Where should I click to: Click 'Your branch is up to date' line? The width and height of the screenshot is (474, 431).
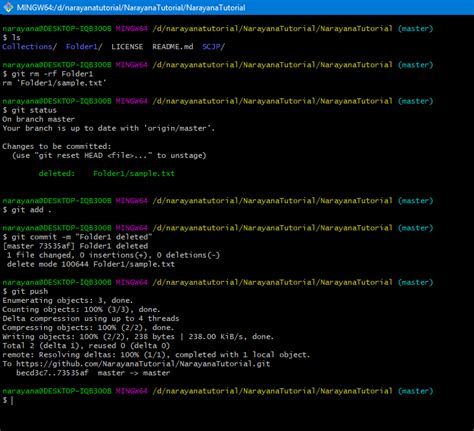[x=108, y=128]
